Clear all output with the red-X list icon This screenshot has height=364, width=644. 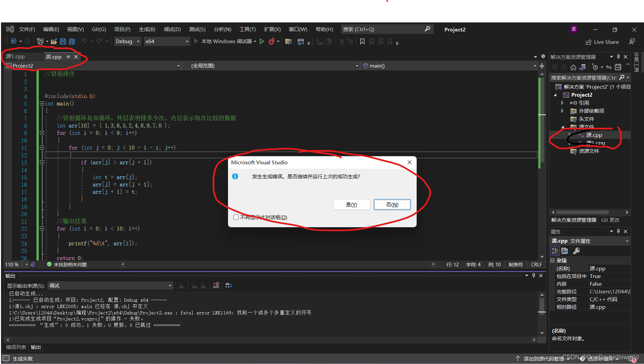click(216, 285)
